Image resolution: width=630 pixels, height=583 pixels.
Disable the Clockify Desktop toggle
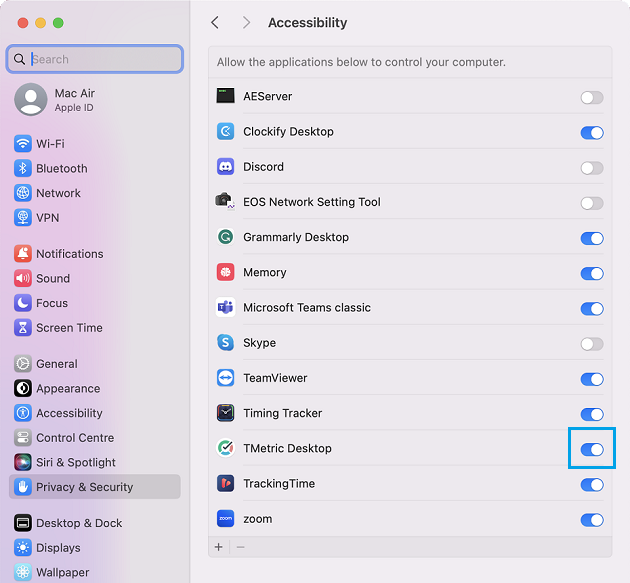(592, 133)
